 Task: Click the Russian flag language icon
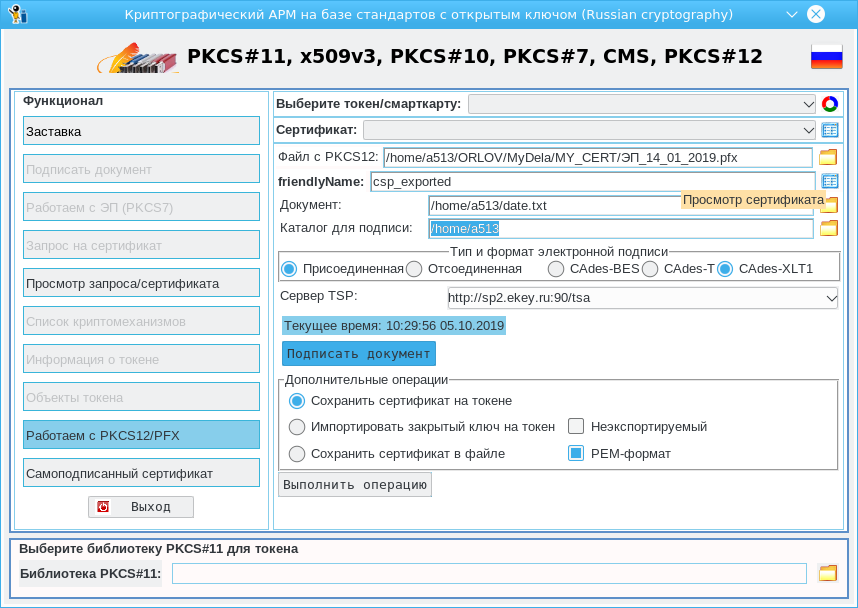pyautogui.click(x=826, y=57)
